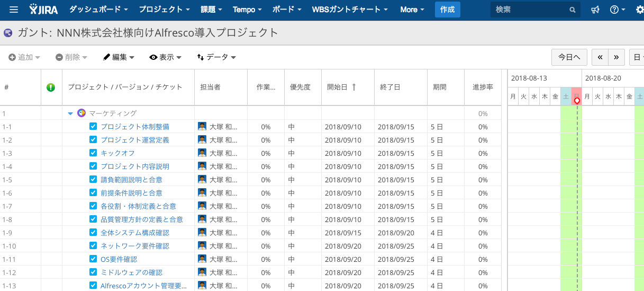
Task: Open the OS要件確認 ticket link
Action: (119, 259)
